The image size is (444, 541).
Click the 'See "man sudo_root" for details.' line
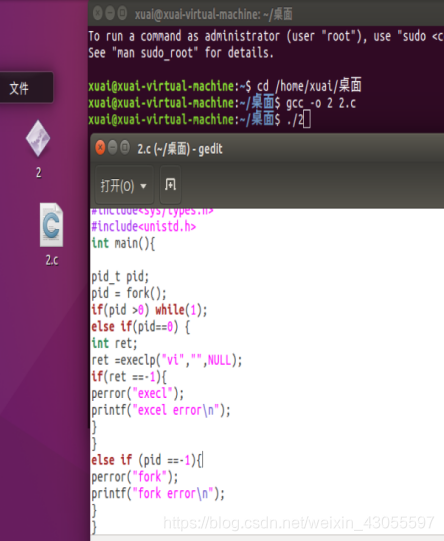pos(181,53)
